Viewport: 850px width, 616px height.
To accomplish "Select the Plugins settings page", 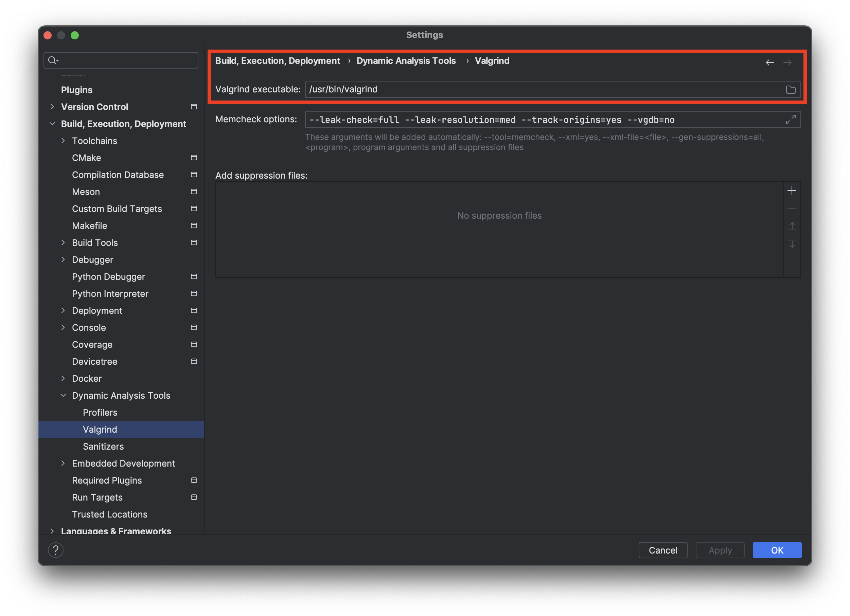I will [76, 90].
